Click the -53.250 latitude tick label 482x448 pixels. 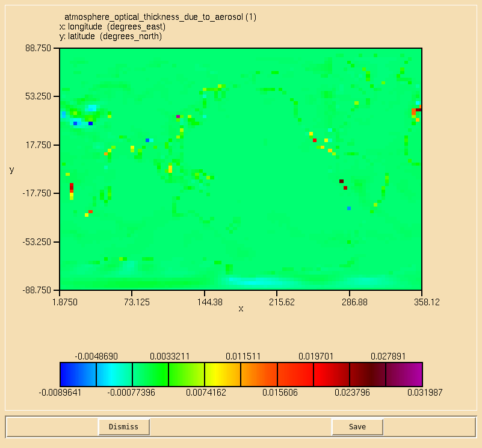point(37,242)
